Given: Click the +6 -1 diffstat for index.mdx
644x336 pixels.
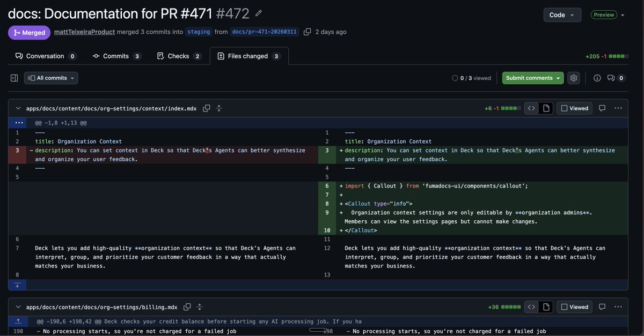Looking at the screenshot, I should pyautogui.click(x=502, y=108).
